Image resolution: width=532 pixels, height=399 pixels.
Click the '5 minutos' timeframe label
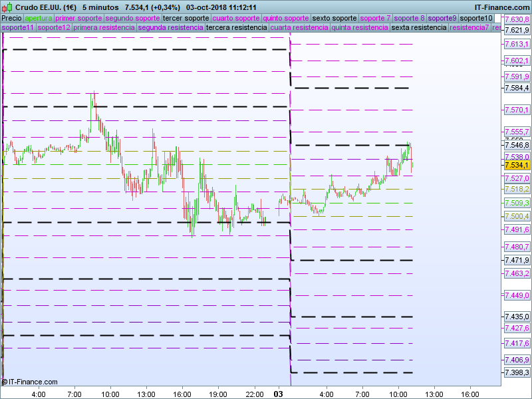click(x=100, y=7)
